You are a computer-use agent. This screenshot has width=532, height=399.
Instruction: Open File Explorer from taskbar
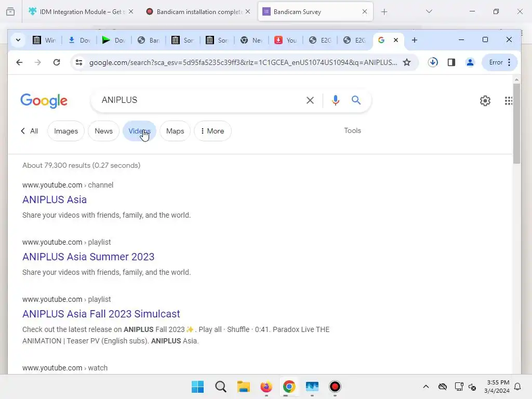[243, 387]
